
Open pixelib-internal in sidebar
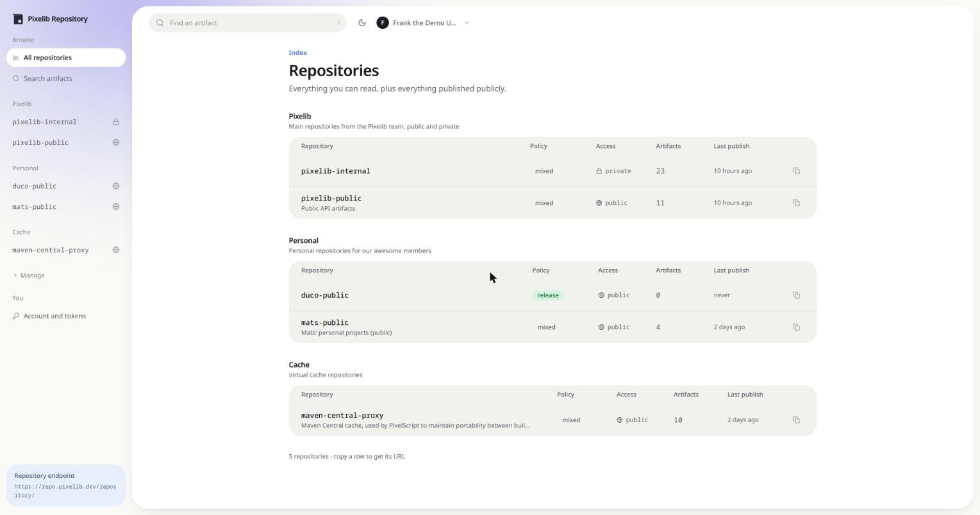[x=66, y=122]
